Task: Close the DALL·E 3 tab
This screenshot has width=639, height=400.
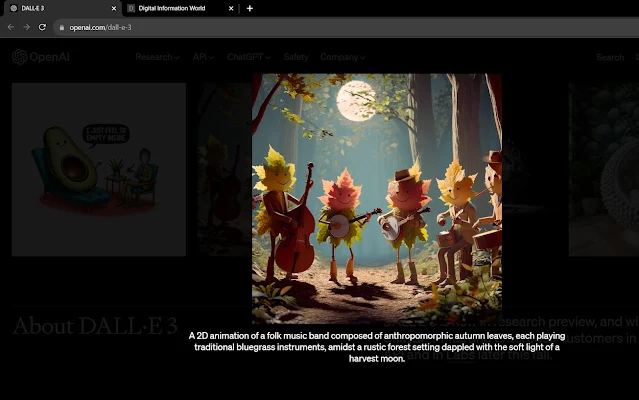Action: 114,8
